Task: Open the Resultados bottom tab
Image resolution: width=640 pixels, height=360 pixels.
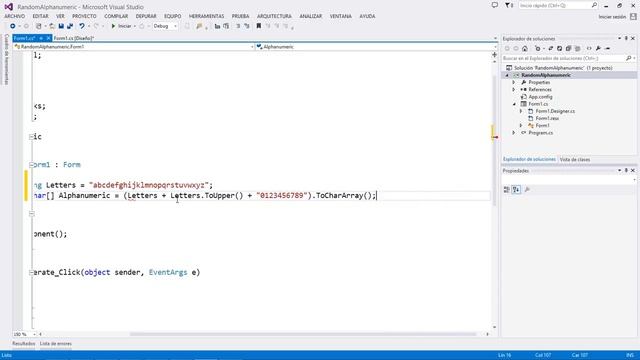Action: (x=23, y=344)
